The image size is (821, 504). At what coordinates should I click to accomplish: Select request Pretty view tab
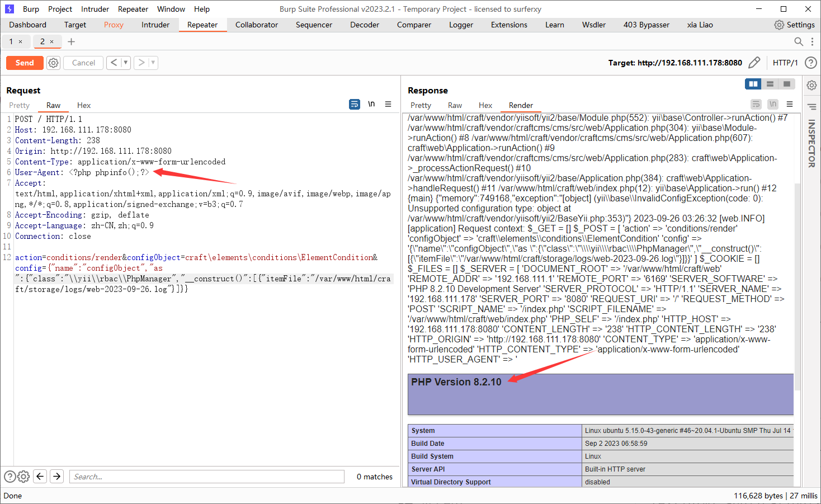pyautogui.click(x=19, y=105)
